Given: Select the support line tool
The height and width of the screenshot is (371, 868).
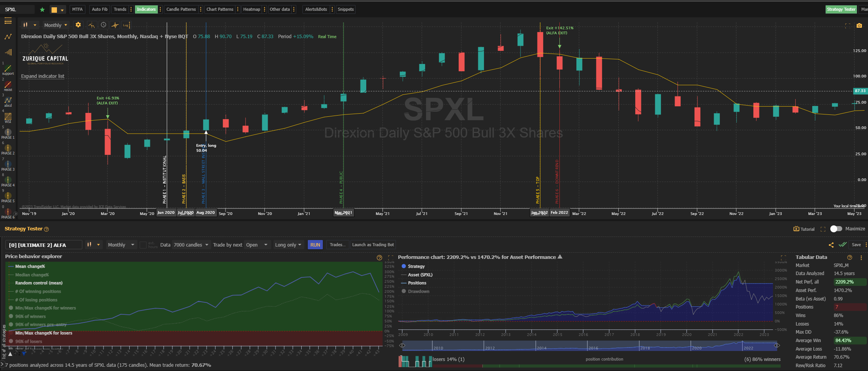Looking at the screenshot, I should click(8, 70).
